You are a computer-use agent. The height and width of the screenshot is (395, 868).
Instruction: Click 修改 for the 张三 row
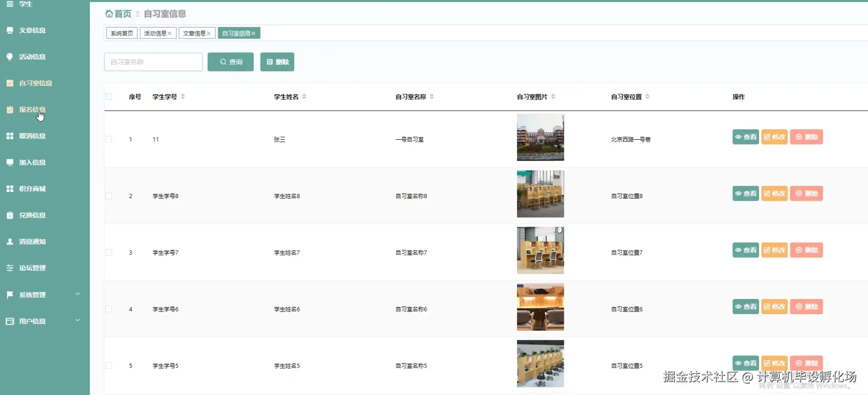(x=774, y=137)
